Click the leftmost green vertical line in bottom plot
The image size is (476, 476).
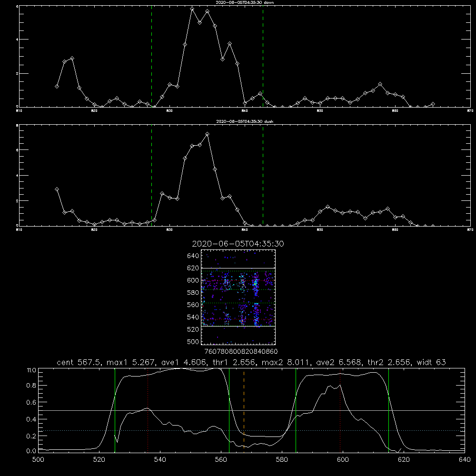click(115, 410)
